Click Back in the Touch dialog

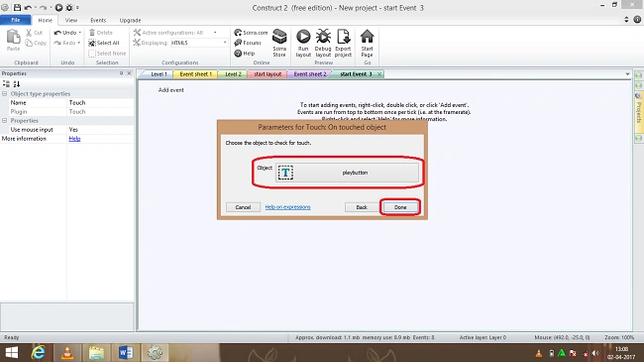click(362, 207)
